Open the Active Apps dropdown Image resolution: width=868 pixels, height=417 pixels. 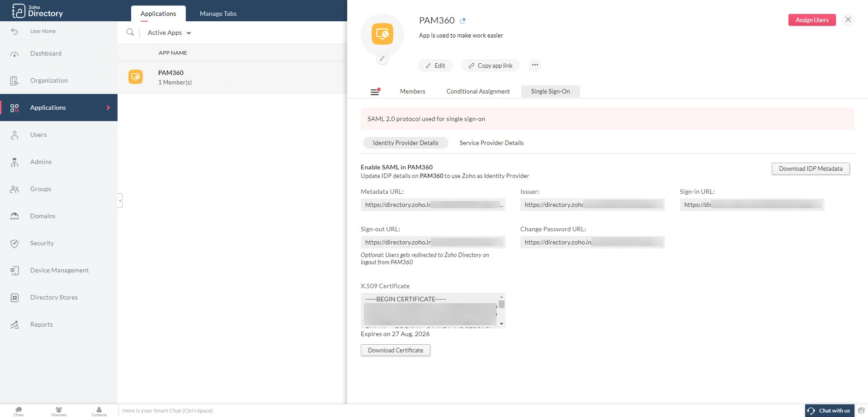point(169,33)
